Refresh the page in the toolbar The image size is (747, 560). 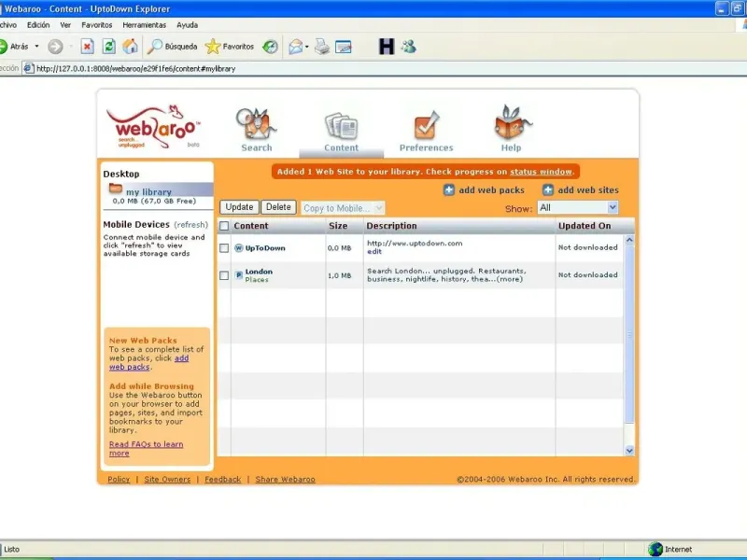click(x=108, y=46)
